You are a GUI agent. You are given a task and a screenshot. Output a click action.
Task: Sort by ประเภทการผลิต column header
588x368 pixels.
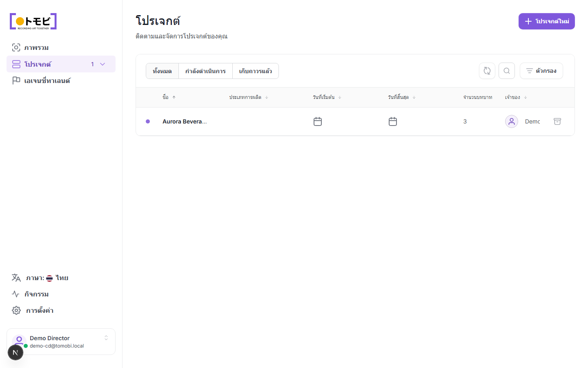pos(249,97)
